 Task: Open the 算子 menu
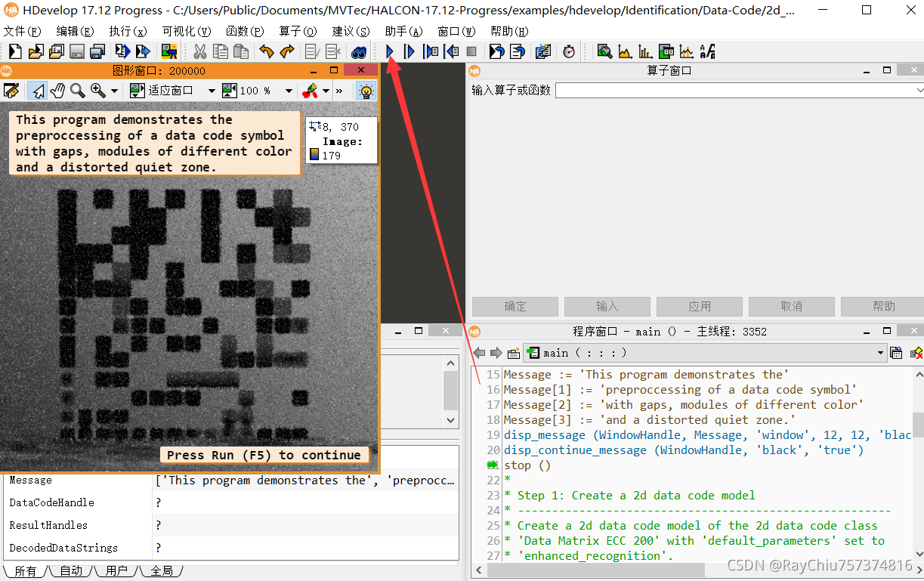(x=298, y=31)
